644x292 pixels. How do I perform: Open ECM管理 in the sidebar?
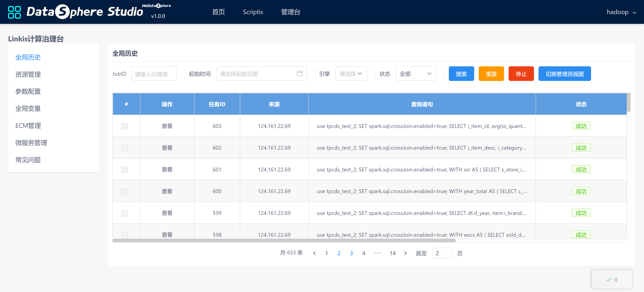[28, 125]
